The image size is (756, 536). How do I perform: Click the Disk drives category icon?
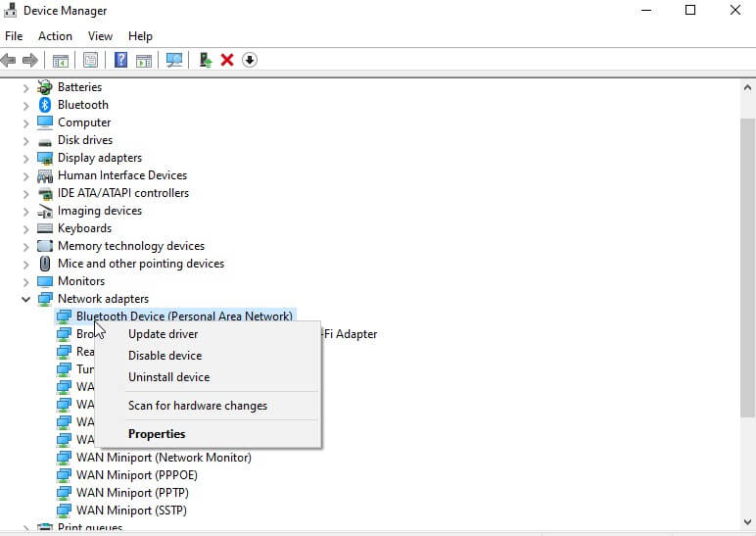click(45, 142)
